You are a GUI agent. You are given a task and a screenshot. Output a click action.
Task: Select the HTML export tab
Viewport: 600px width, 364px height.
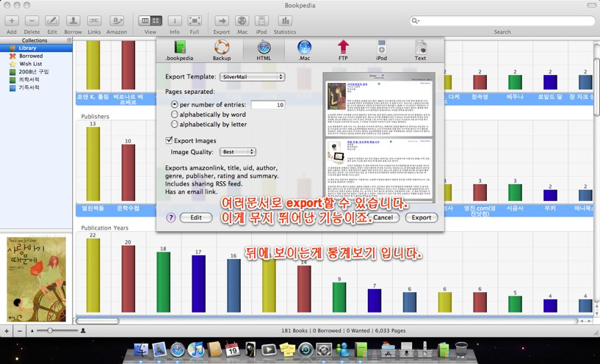point(264,50)
